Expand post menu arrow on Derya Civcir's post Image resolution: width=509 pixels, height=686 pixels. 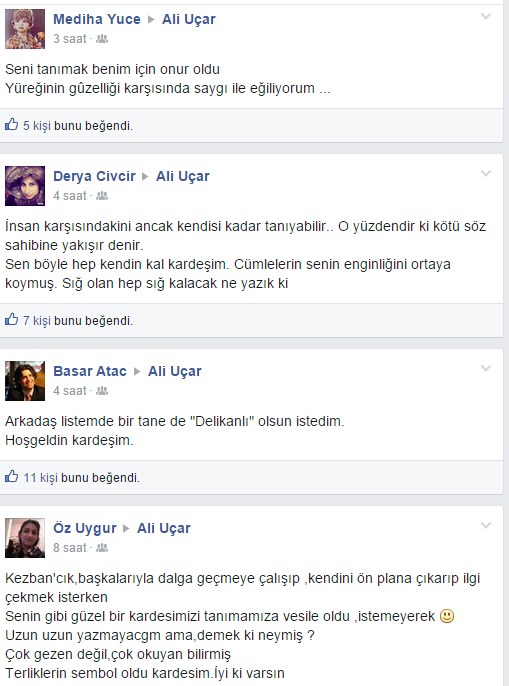click(486, 173)
